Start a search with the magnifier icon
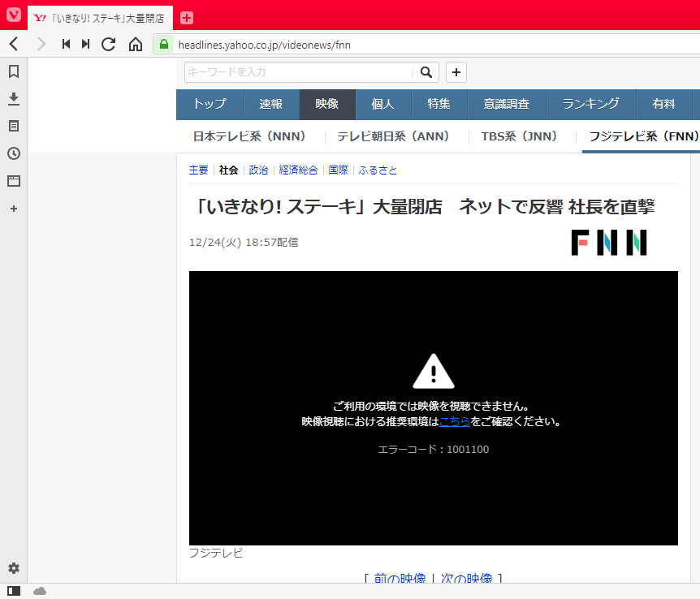The image size is (700, 599). 426,72
